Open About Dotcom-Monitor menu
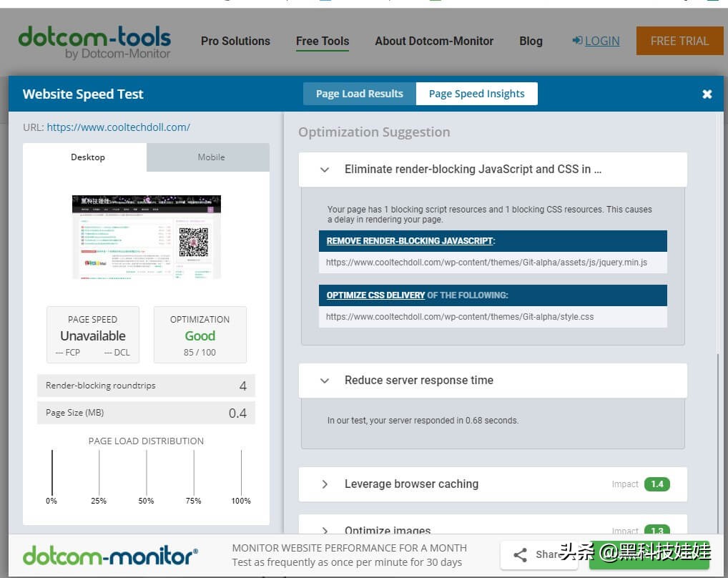The height and width of the screenshot is (578, 728). [433, 41]
